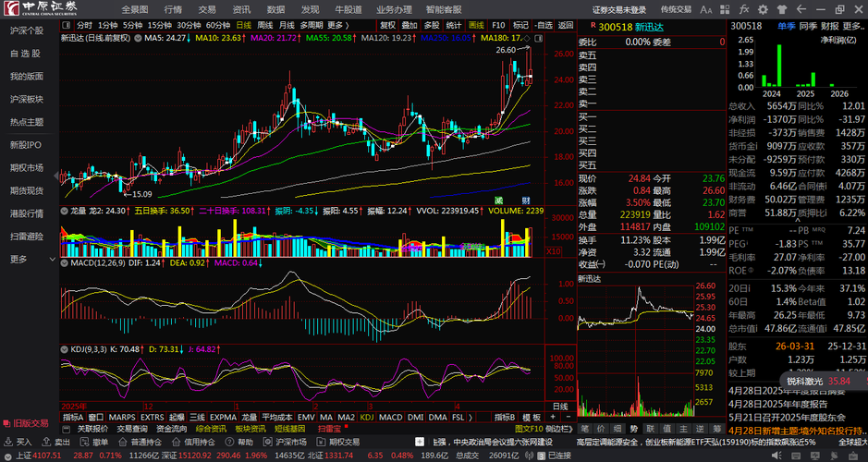This screenshot has width=868, height=462.
Task: Click the zoom out minus button
Action: [x=568, y=417]
